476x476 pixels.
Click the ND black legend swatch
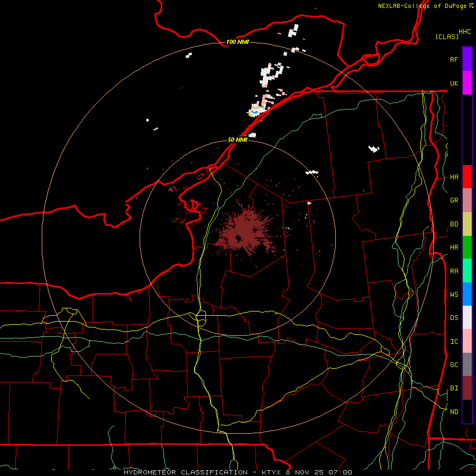click(467, 411)
